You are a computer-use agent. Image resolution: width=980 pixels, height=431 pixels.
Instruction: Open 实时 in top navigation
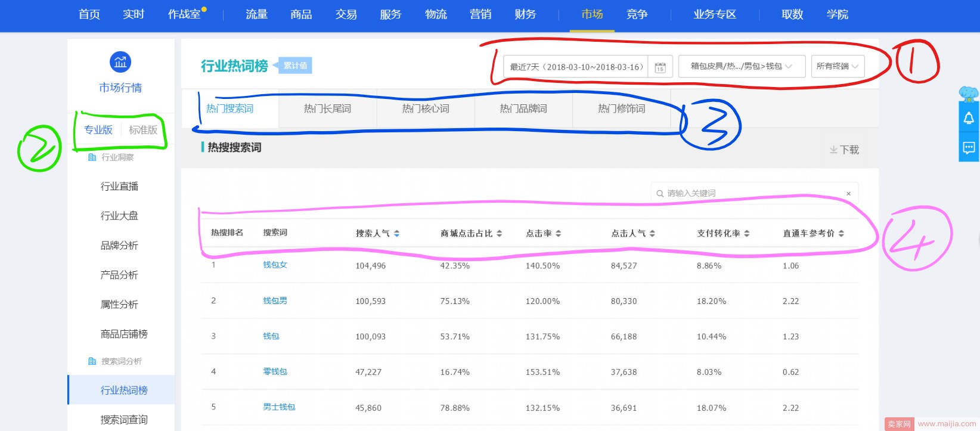pos(134,14)
